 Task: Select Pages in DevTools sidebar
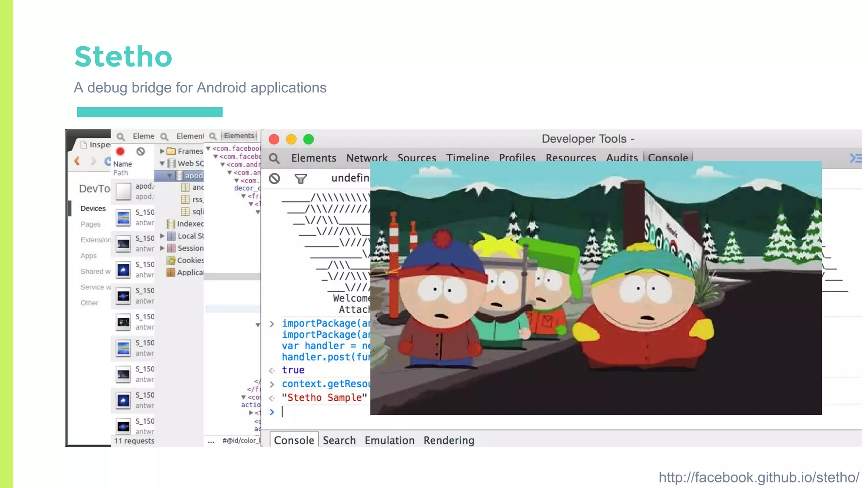(x=90, y=224)
